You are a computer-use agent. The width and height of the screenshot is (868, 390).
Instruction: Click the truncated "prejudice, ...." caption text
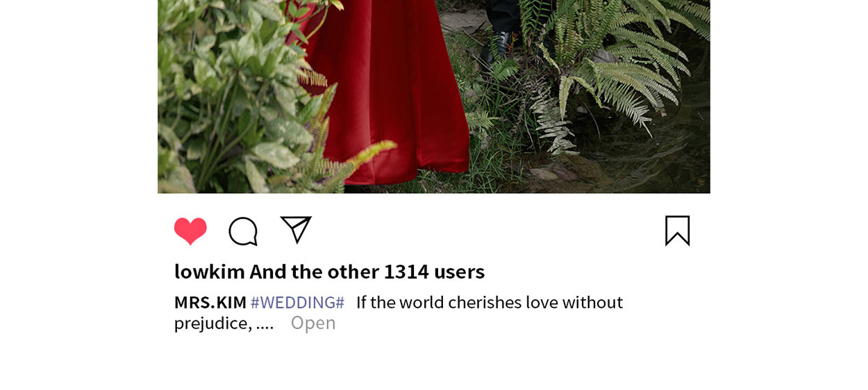[x=224, y=323]
